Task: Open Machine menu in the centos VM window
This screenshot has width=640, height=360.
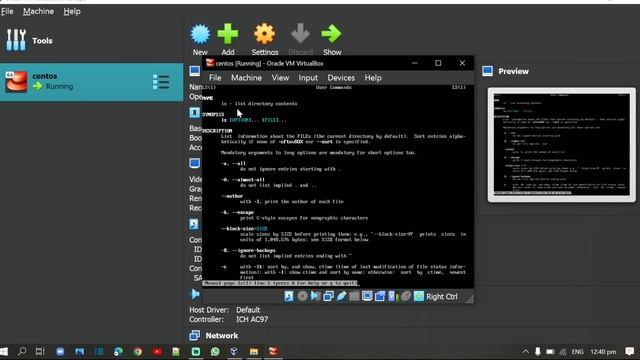Action: [246, 78]
